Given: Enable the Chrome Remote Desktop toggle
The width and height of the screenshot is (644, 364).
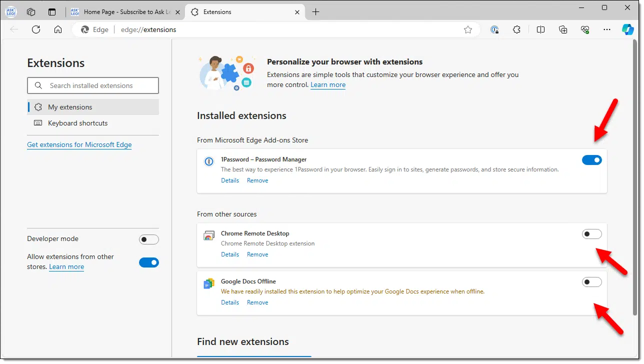Looking at the screenshot, I should click(x=592, y=234).
